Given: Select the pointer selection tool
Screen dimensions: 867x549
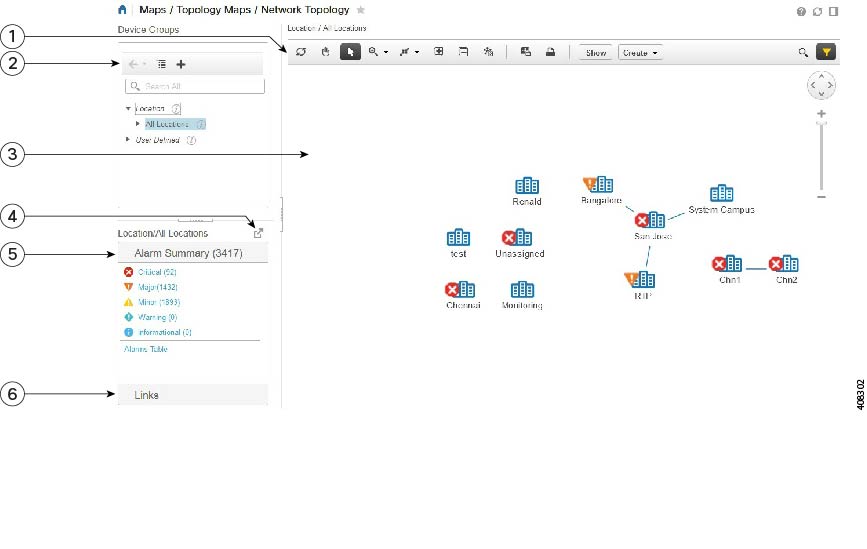Looking at the screenshot, I should pyautogui.click(x=350, y=52).
